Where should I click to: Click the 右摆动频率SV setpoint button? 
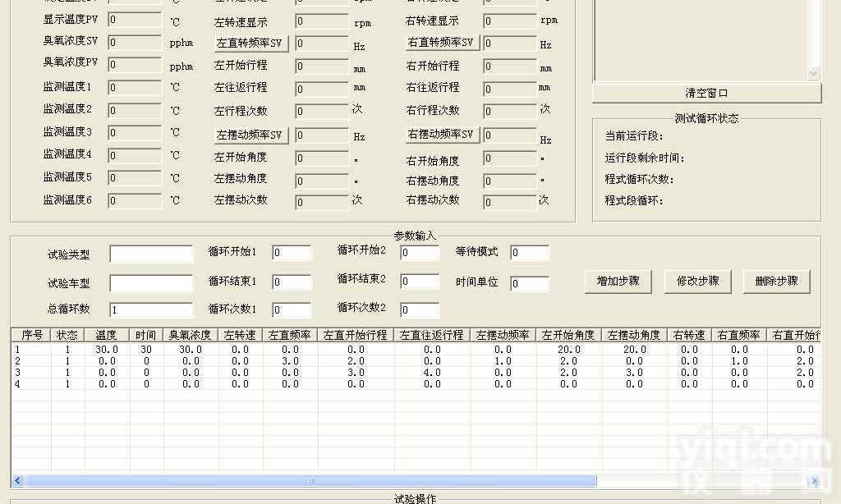click(441, 135)
